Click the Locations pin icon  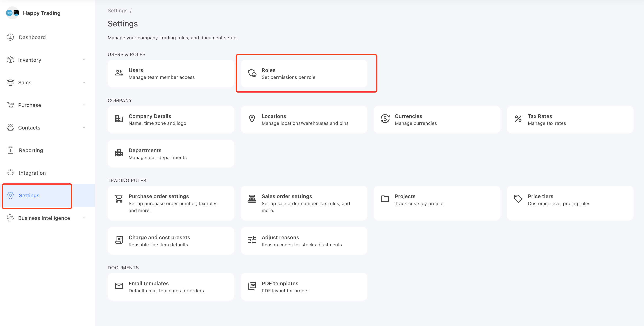pyautogui.click(x=252, y=119)
